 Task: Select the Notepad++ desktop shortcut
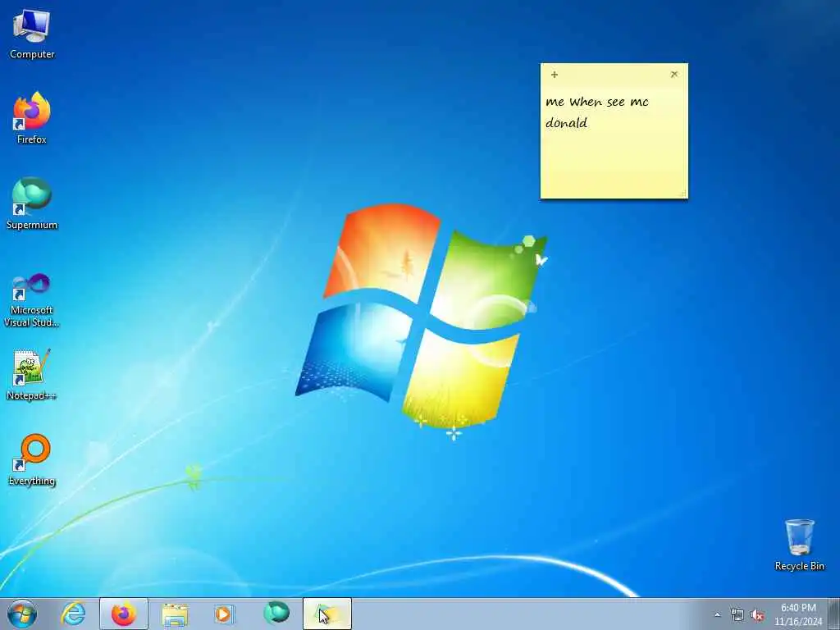(x=32, y=374)
